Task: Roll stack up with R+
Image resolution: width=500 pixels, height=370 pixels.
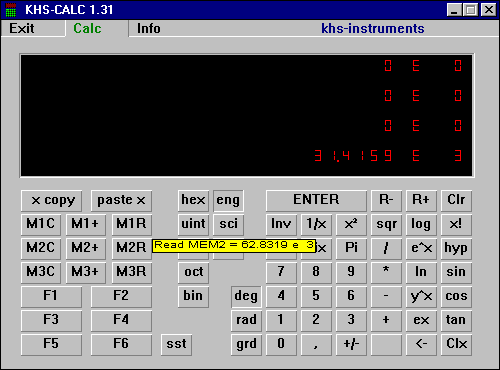Action: (x=421, y=201)
